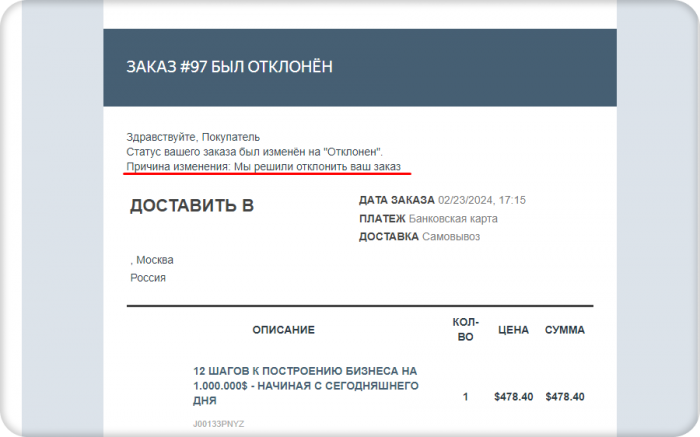The image size is (700, 437).
Task: Click the 'КОЛ-ВО' column header
Action: click(466, 329)
